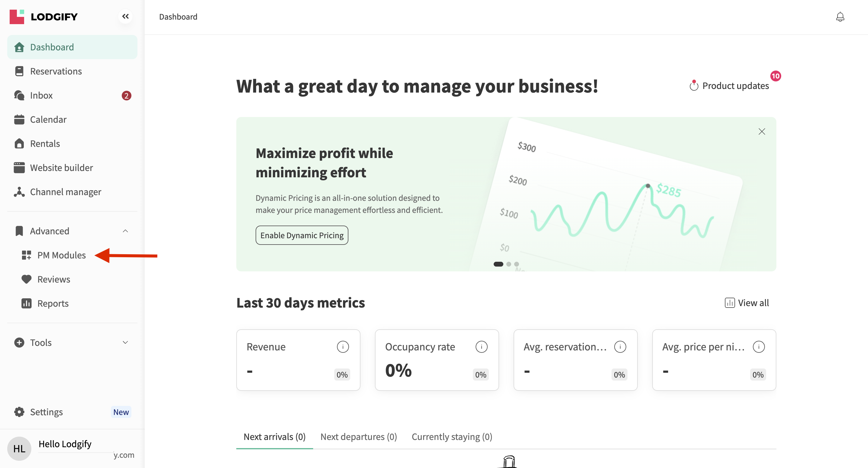Image resolution: width=868 pixels, height=468 pixels.
Task: Open info icon on Revenue card
Action: coord(343,346)
